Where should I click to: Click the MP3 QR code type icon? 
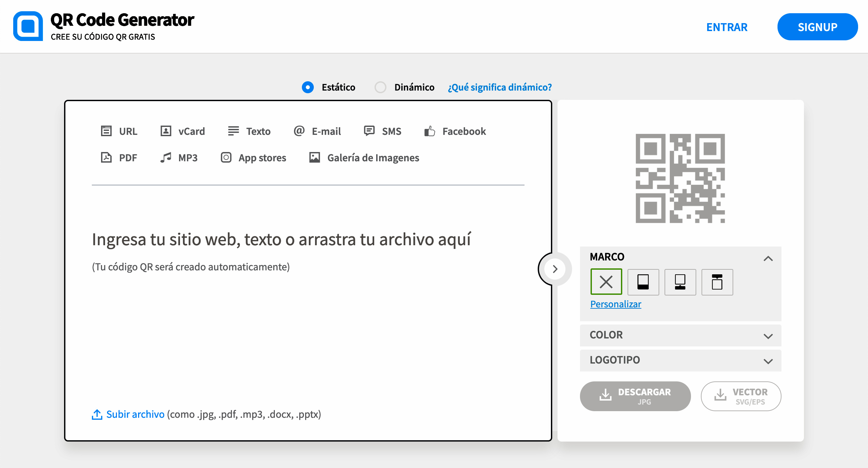click(x=166, y=157)
